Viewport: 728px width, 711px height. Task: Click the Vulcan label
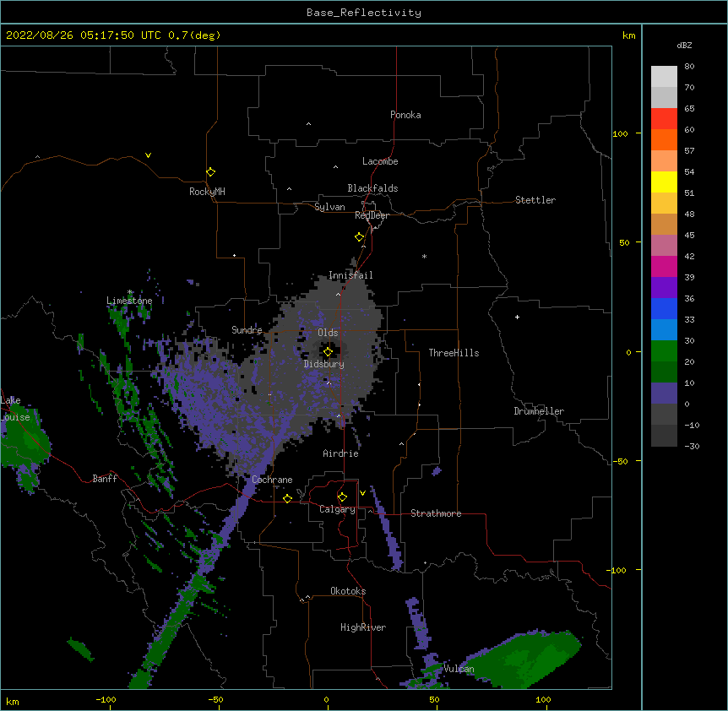click(459, 669)
